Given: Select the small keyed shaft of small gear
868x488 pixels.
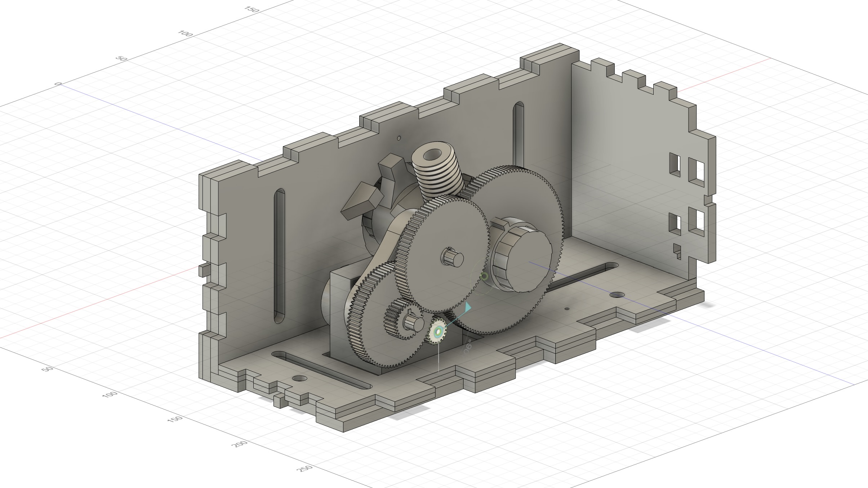Looking at the screenshot, I should [x=414, y=322].
